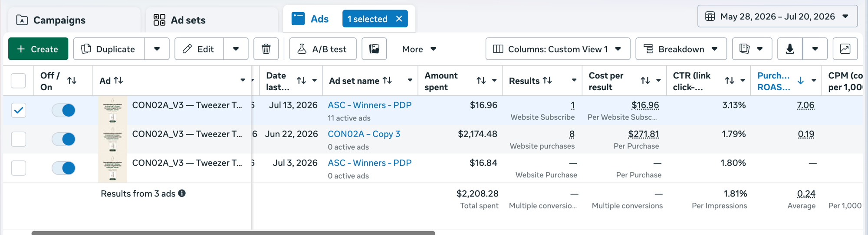The image size is (868, 235).
Task: Click the $271.81 cost per purchase
Action: click(644, 134)
